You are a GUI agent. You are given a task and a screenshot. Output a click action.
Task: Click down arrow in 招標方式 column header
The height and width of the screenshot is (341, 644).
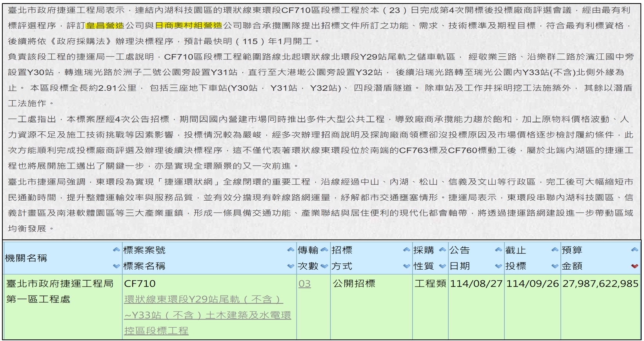pos(406,266)
